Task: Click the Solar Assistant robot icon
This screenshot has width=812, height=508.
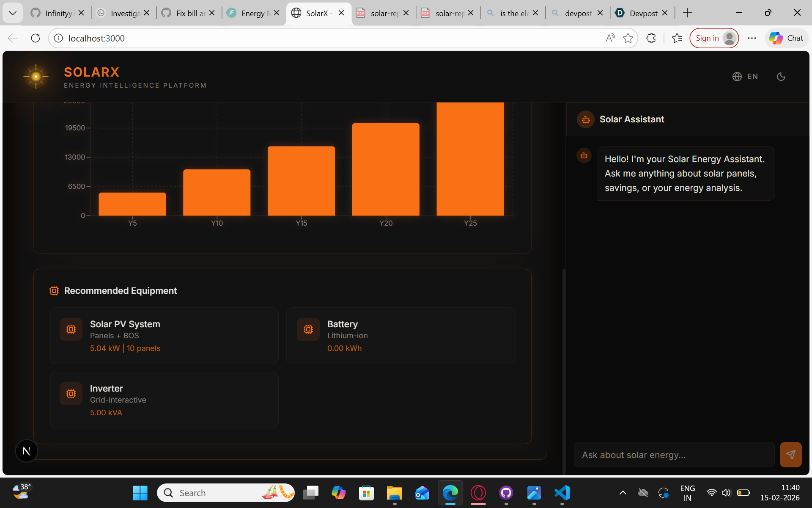Action: [x=585, y=120]
